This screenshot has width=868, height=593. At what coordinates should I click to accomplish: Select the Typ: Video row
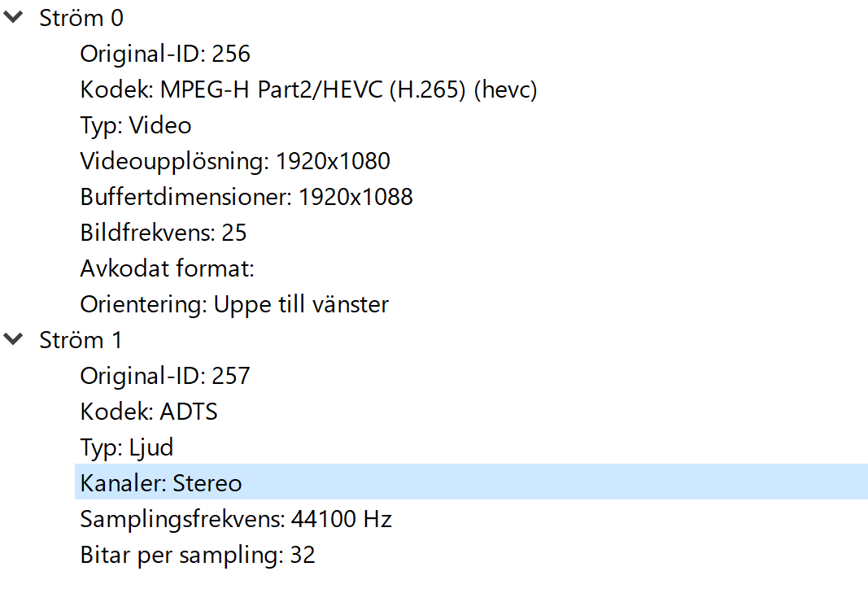coord(135,125)
